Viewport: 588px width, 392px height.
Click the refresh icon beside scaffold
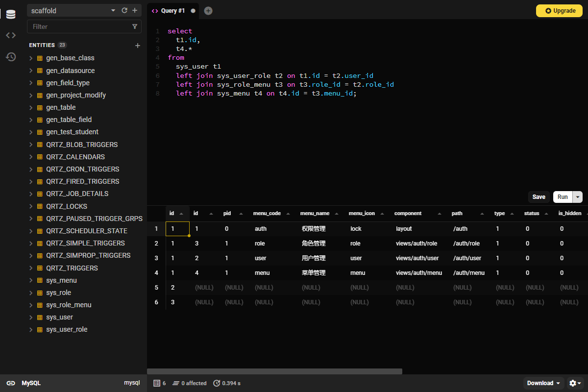coord(124,10)
